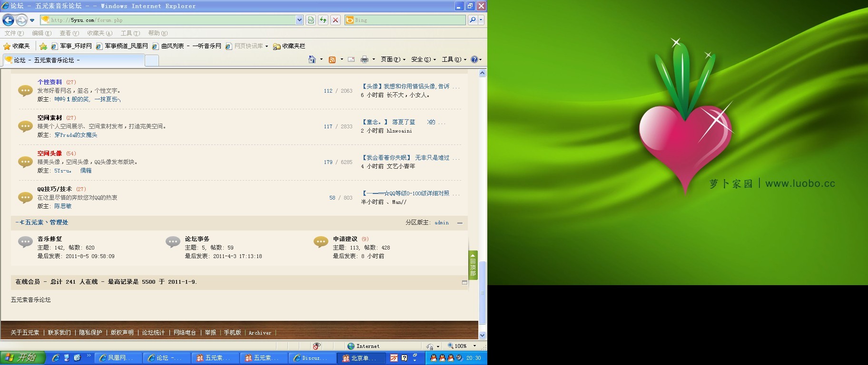Screen dimensions: 868x365
Task: Open the 收藏夹栏 folder
Action: click(x=289, y=46)
